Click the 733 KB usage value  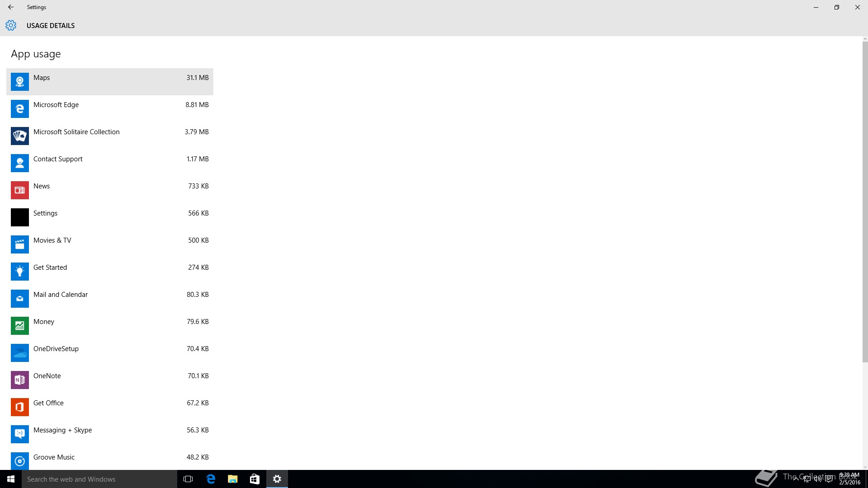[x=198, y=186]
